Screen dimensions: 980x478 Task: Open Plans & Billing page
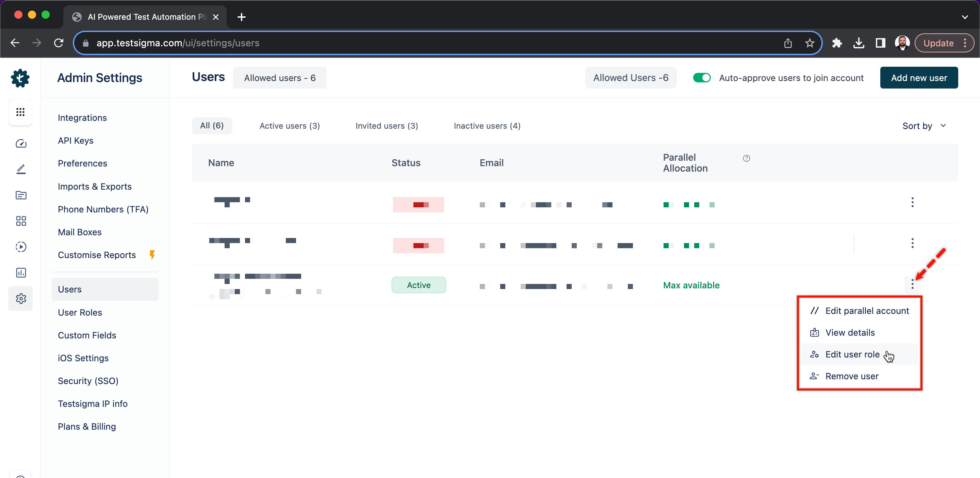point(87,426)
